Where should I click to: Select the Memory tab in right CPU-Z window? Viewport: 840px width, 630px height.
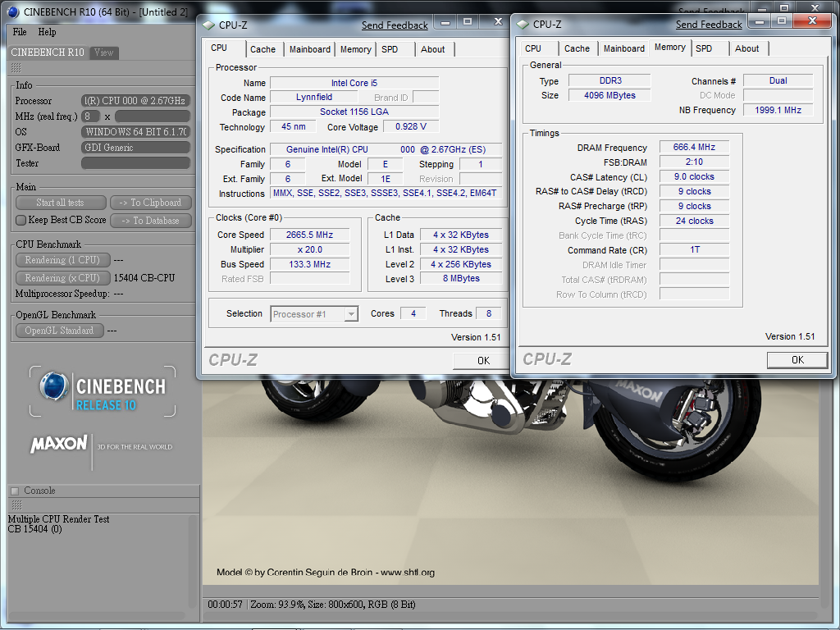coord(670,47)
